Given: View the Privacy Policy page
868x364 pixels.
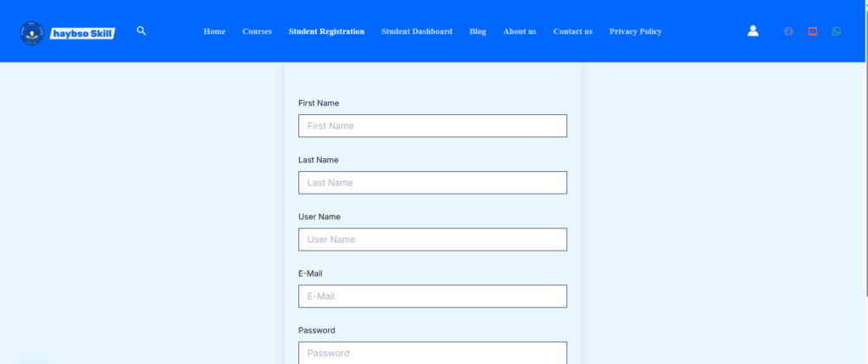Looking at the screenshot, I should [x=635, y=31].
